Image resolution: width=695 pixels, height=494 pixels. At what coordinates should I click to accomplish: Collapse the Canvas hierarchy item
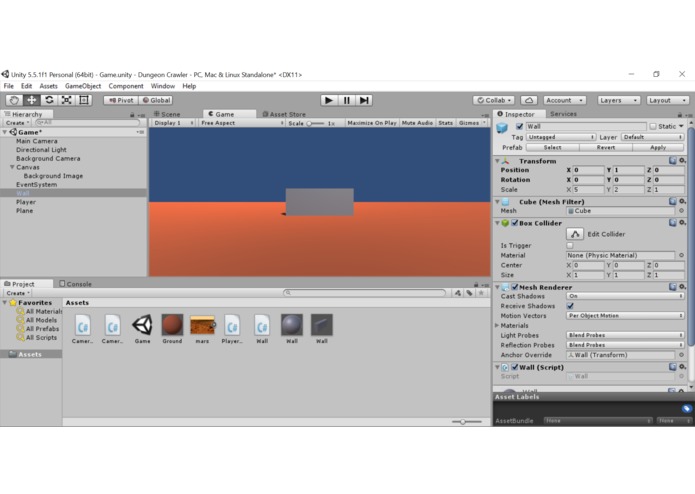(12, 167)
